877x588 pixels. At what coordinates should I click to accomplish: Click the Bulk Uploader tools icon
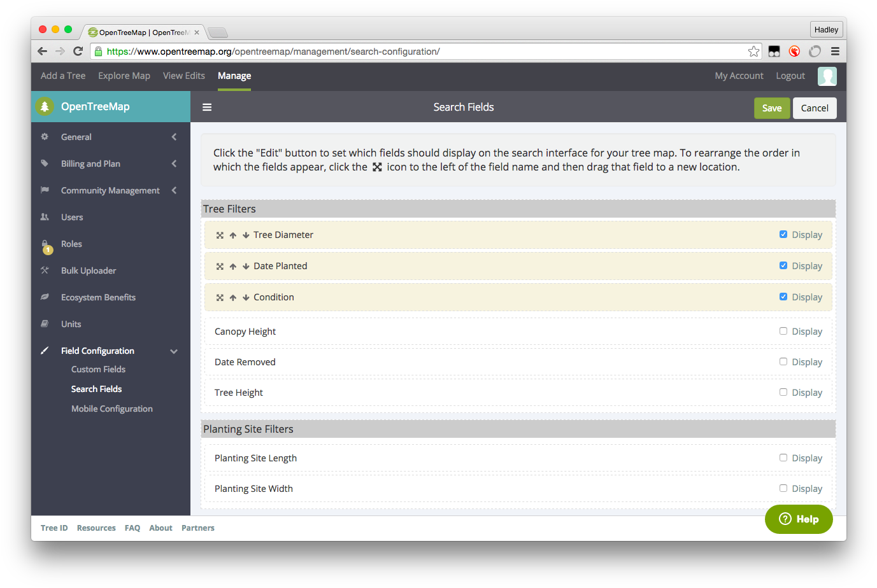pos(45,270)
